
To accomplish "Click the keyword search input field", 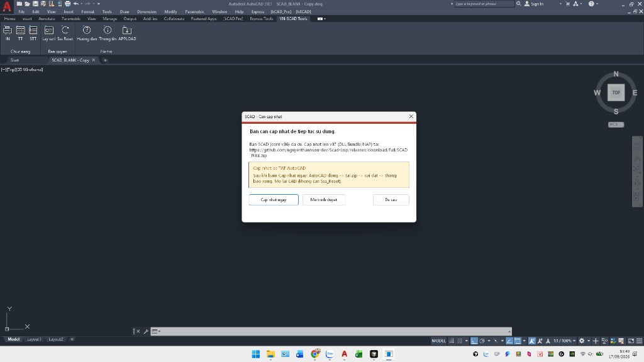I will coord(484,4).
